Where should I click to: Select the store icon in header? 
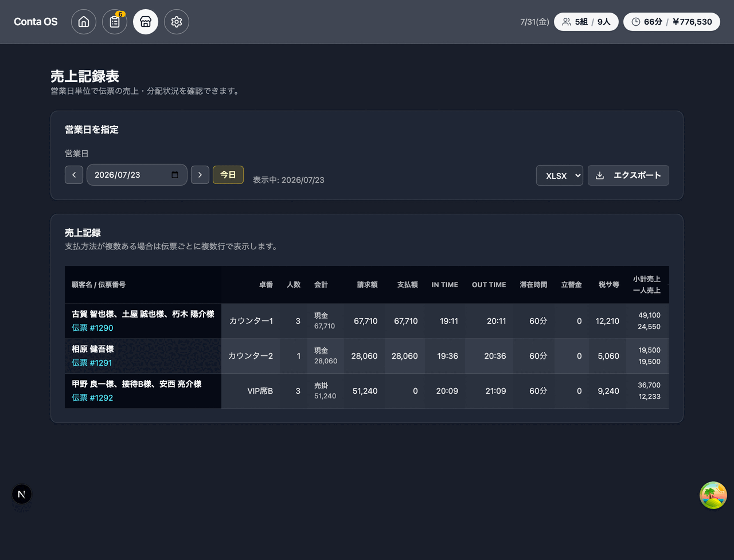[x=146, y=22]
